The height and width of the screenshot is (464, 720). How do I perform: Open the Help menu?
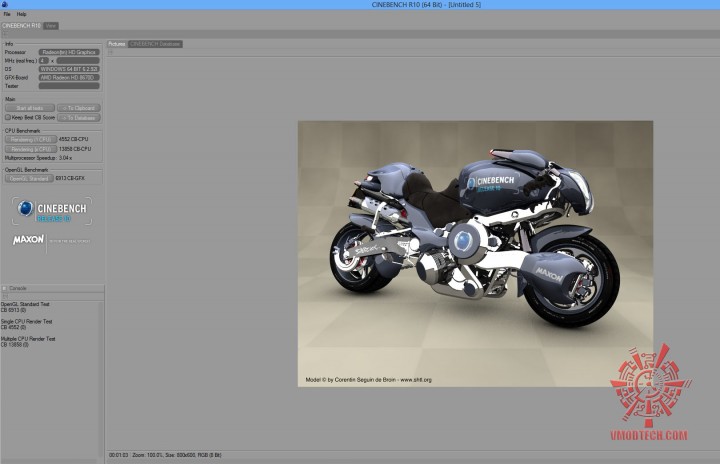22,14
